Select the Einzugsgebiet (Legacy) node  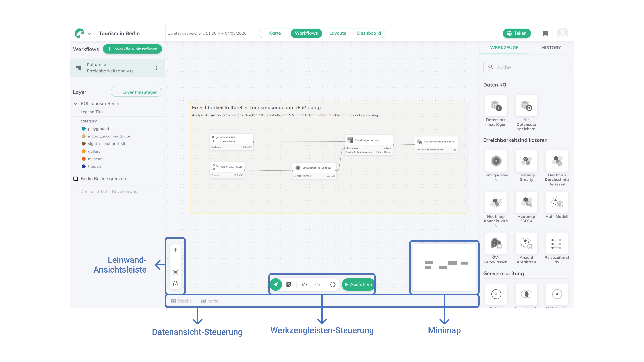tap(314, 171)
